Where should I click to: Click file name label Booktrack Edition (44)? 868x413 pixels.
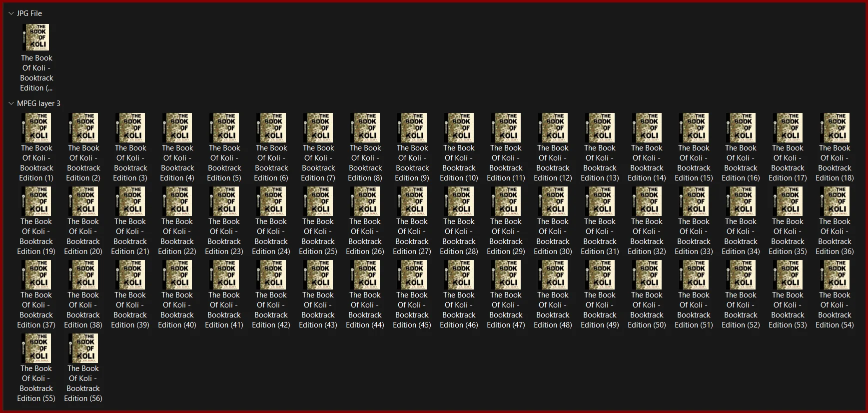[x=365, y=310]
